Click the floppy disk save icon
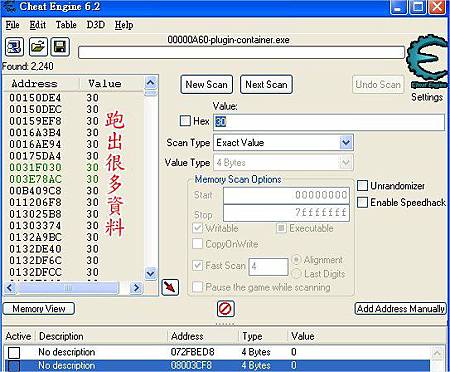The height and width of the screenshot is (372, 450). click(60, 47)
